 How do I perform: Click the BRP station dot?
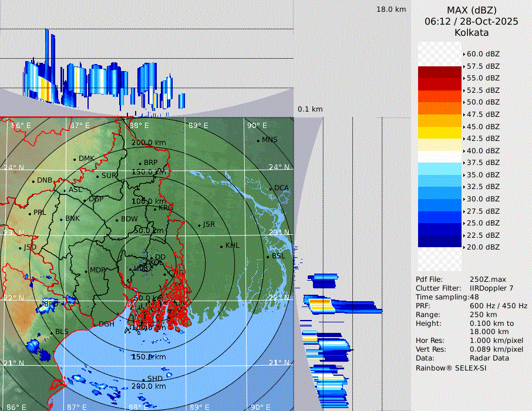coord(140,163)
